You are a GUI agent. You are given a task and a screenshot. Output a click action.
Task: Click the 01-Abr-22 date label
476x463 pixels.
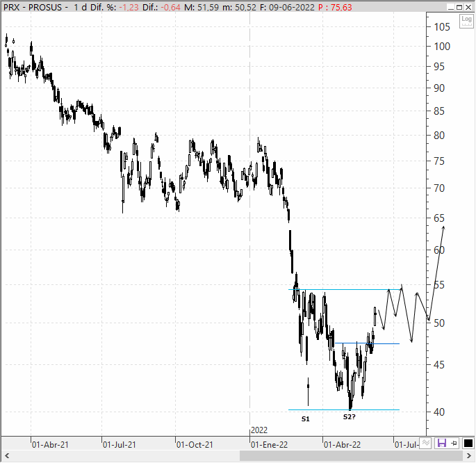[x=342, y=445]
